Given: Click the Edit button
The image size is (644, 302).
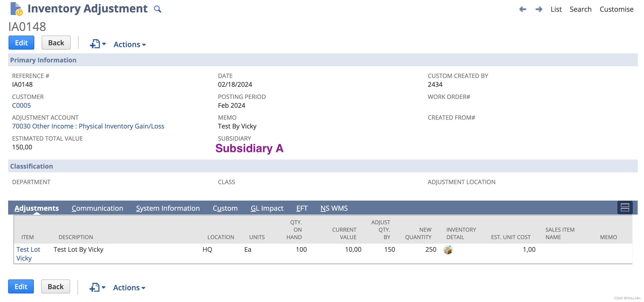Looking at the screenshot, I should tap(21, 42).
